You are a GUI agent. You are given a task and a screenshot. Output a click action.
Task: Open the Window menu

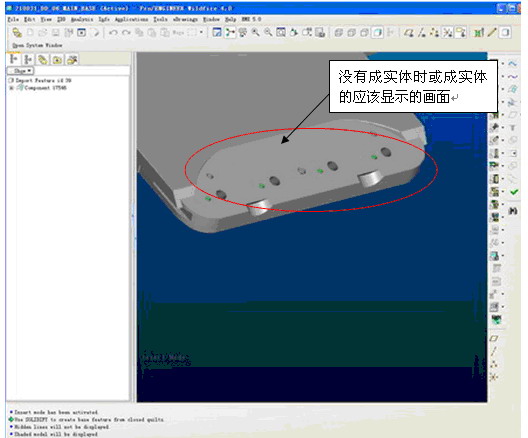click(x=211, y=19)
